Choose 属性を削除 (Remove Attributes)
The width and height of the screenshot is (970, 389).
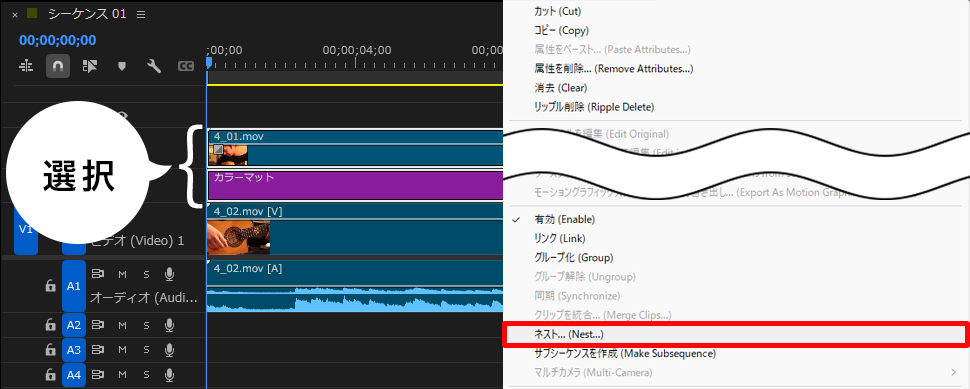tap(613, 68)
